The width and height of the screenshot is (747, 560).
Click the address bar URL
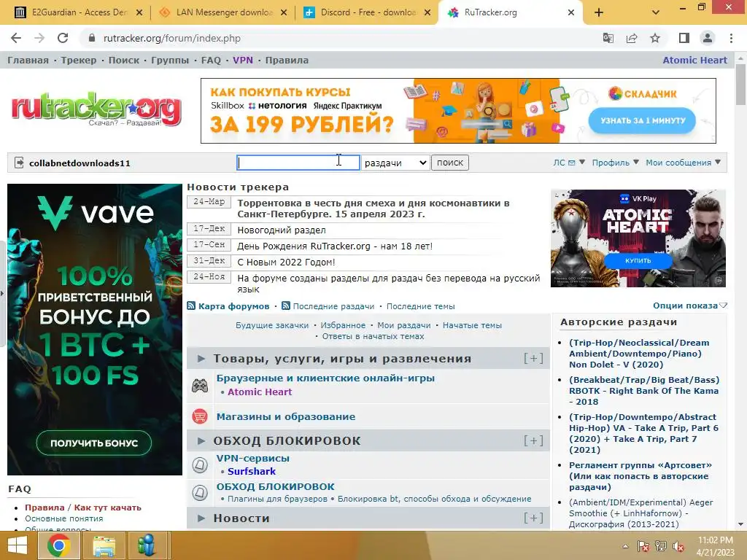click(x=172, y=38)
